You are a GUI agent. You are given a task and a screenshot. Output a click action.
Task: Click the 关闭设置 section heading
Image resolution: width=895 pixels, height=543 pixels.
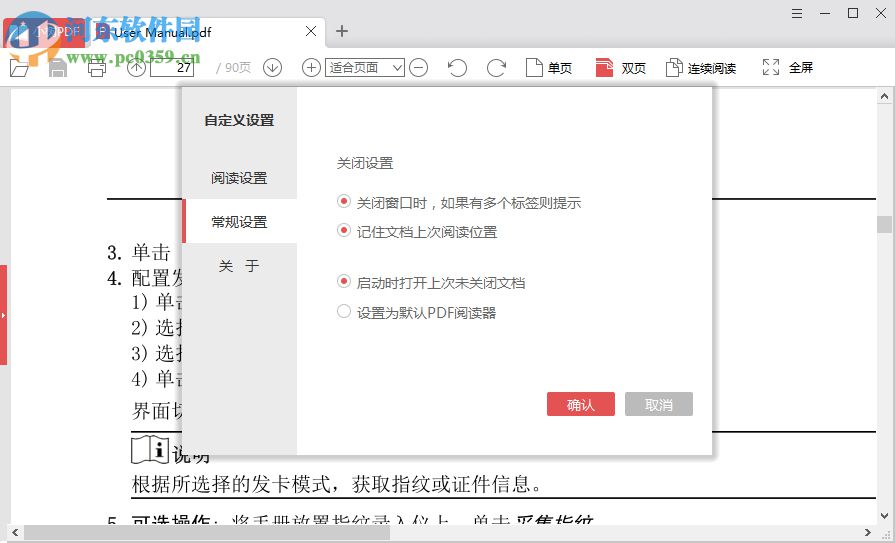365,163
